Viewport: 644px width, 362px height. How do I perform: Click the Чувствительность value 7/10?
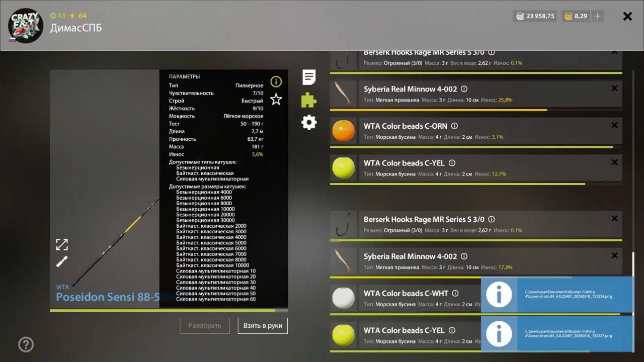[258, 93]
